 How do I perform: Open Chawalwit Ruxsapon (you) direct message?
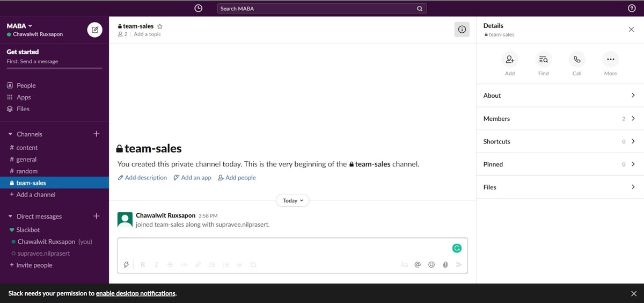click(x=54, y=242)
